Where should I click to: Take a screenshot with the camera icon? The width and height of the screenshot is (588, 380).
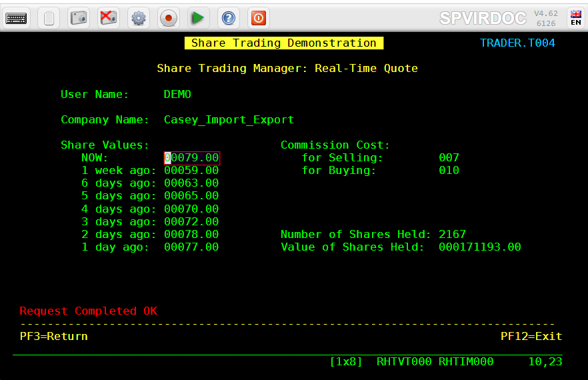pos(79,18)
